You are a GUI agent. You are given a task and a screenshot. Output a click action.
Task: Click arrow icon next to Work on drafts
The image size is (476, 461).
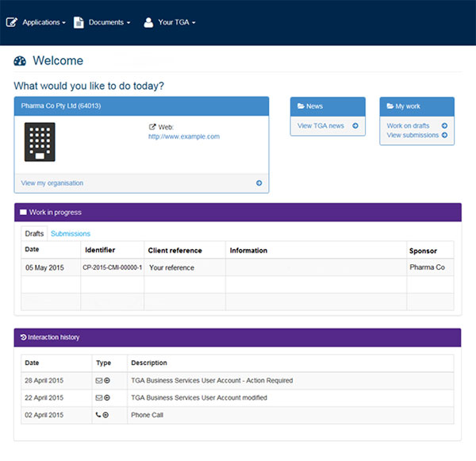[444, 125]
